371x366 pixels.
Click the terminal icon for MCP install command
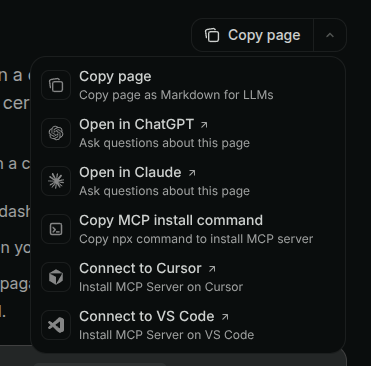(56, 229)
